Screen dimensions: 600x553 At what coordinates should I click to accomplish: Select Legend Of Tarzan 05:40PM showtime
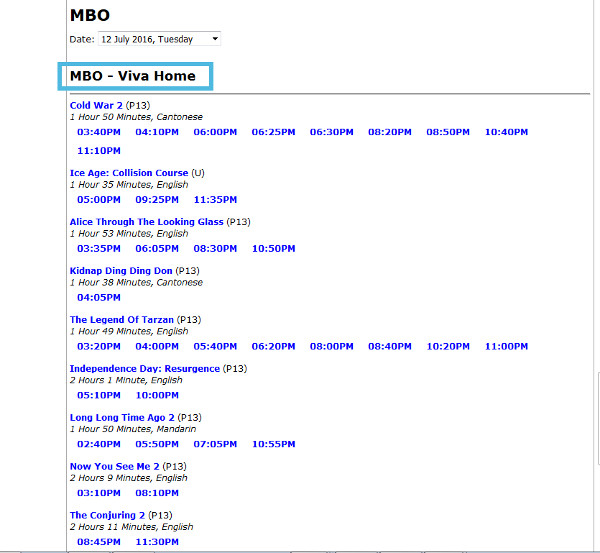point(215,347)
